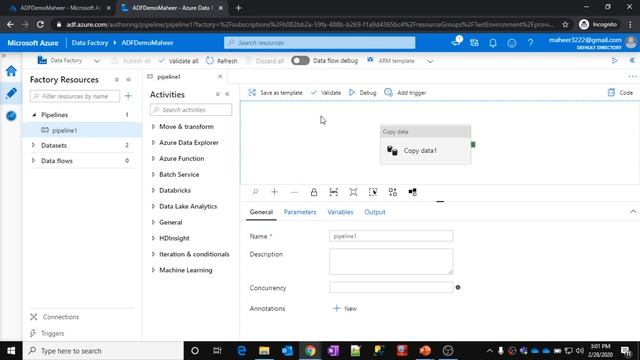Click the Concurrency input field

point(391,287)
